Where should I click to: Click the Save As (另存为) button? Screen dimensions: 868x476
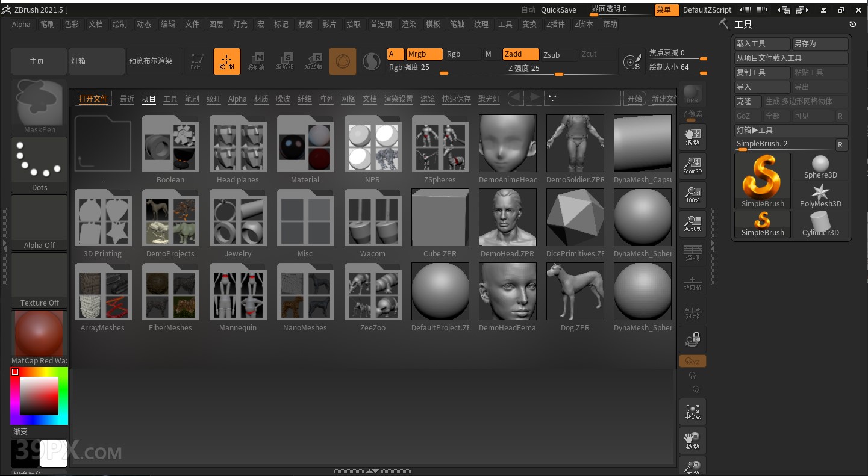[x=820, y=44]
